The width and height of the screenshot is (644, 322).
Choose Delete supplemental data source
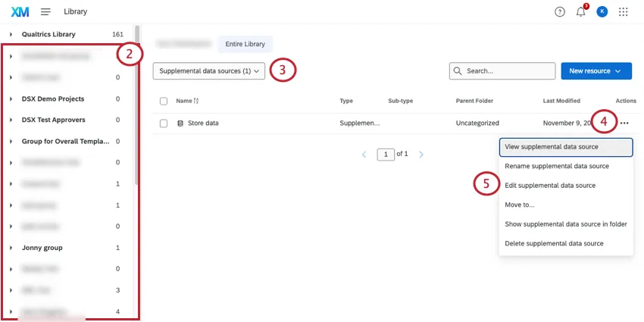click(554, 243)
